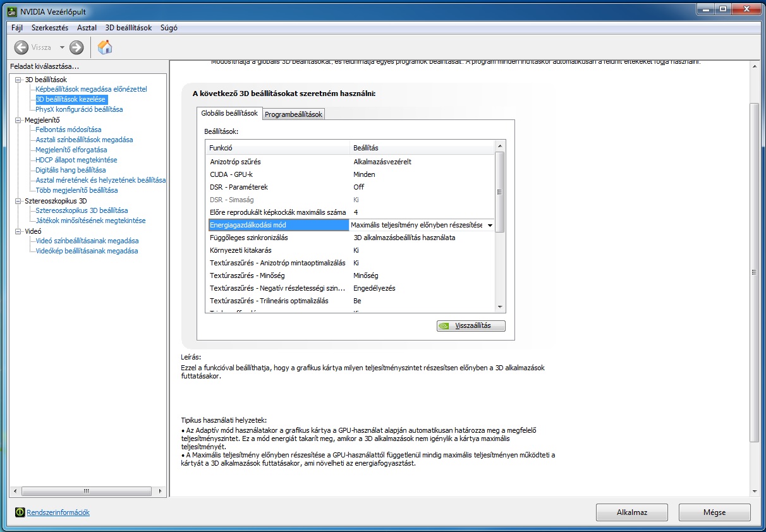This screenshot has height=532, width=766.
Task: Select the CUDA - GPU-k row
Action: tap(350, 174)
